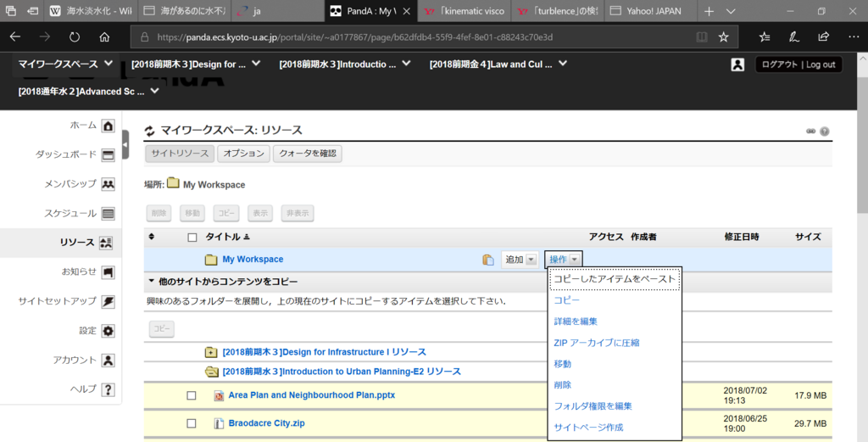Click the refresh icon beside the resources title
868x442 pixels.
click(149, 131)
